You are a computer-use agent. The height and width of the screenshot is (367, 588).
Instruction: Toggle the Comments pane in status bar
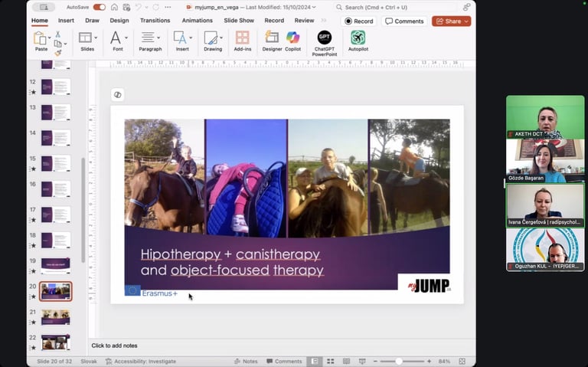[284, 361]
